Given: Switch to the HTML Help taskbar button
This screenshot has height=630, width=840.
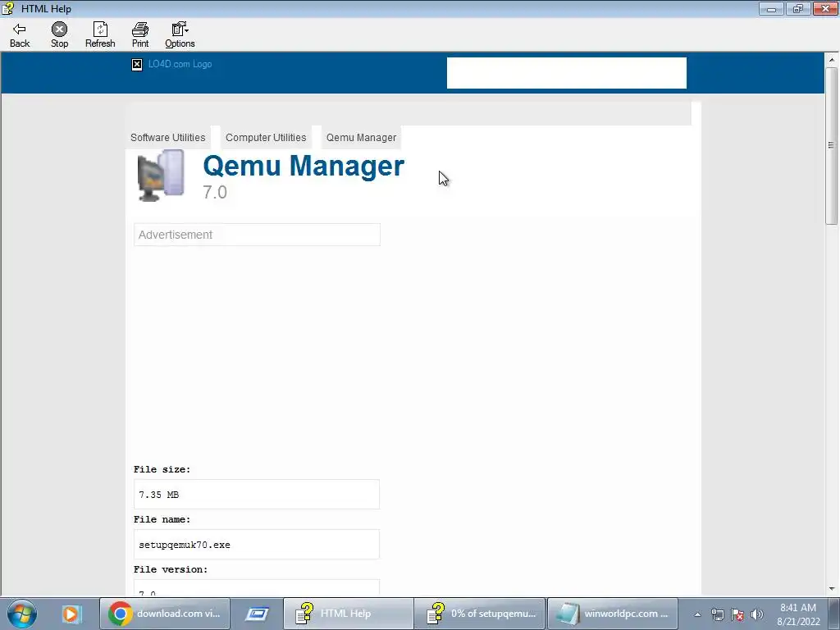Looking at the screenshot, I should coord(348,614).
